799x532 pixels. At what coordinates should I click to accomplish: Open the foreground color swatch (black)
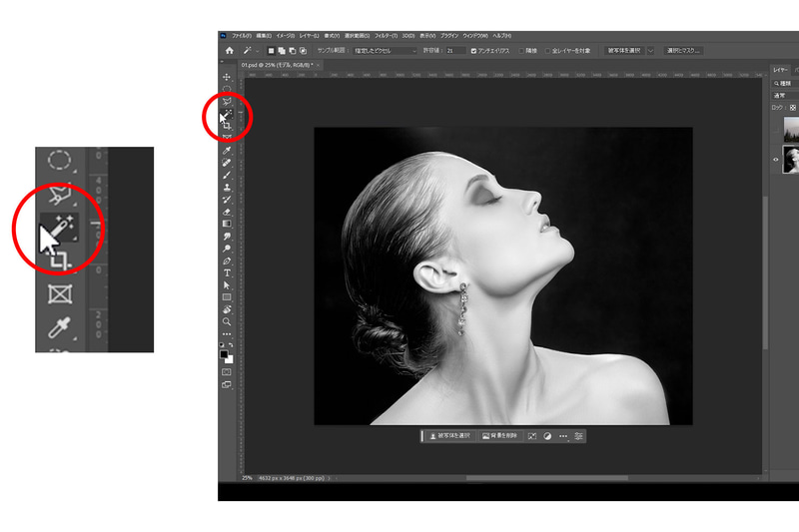[224, 354]
